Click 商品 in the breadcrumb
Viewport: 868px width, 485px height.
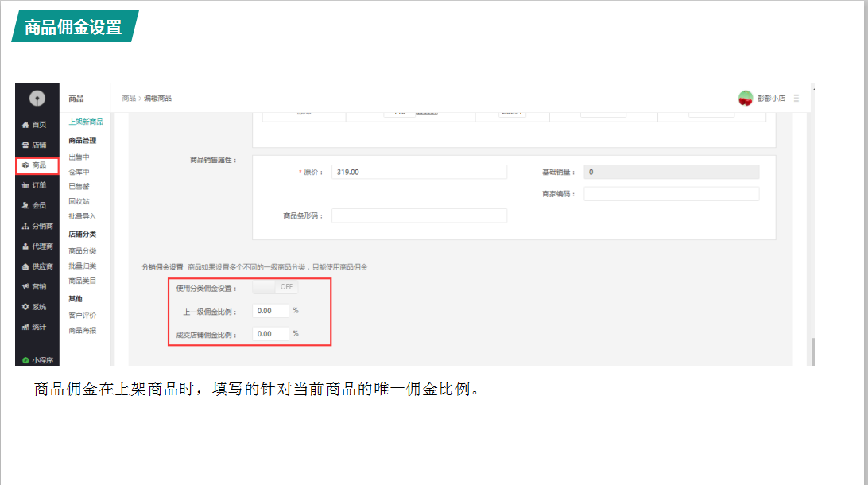click(129, 99)
